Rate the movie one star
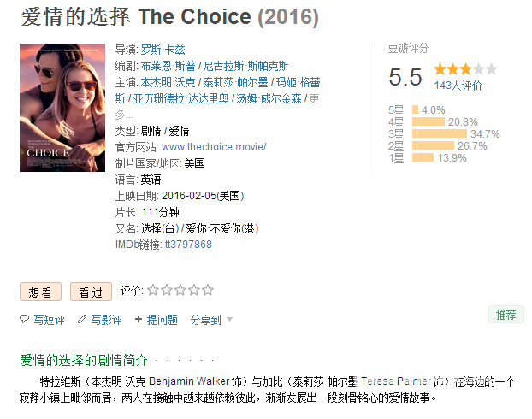The image size is (532, 419). pyautogui.click(x=153, y=290)
